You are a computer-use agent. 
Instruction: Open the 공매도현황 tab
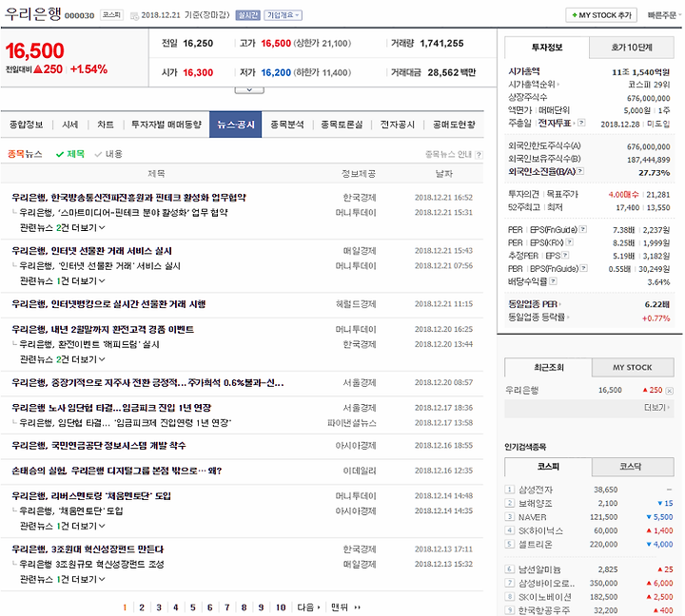pos(454,125)
